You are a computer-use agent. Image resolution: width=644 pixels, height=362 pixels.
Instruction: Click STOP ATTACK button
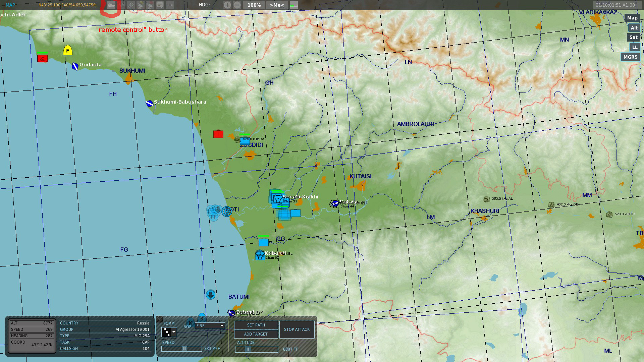[297, 329]
